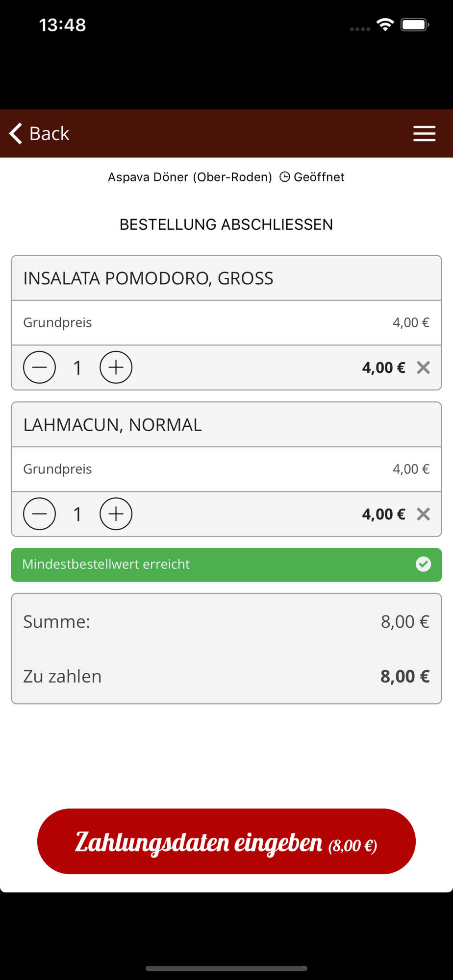
Task: Tap the green checkmark icon
Action: point(423,564)
